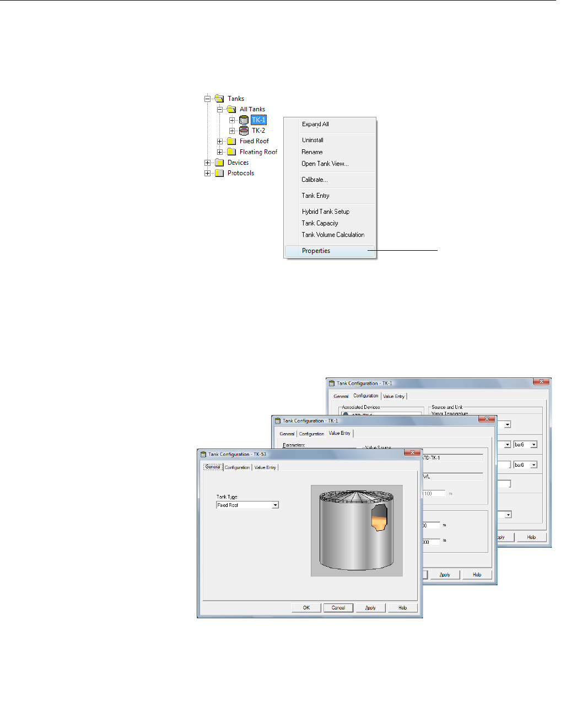Image resolution: width=566 pixels, height=728 pixels.
Task: Close the Tank Configuration TK-53 window
Action: click(412, 453)
